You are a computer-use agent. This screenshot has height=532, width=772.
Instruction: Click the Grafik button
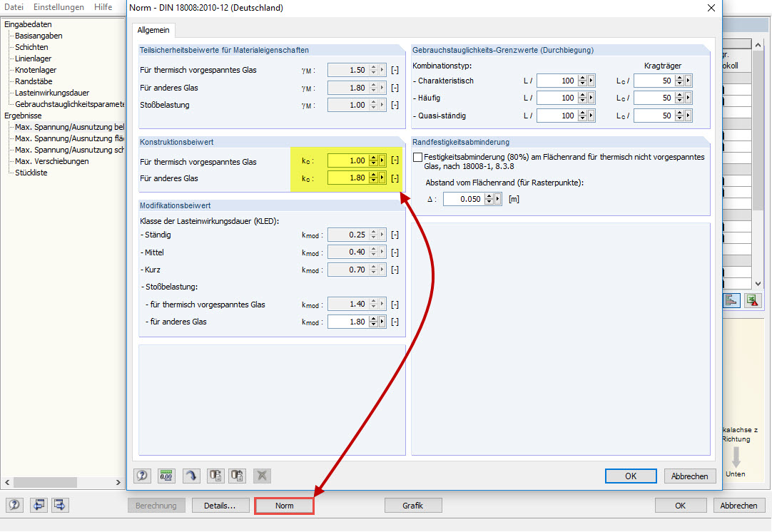(412, 506)
